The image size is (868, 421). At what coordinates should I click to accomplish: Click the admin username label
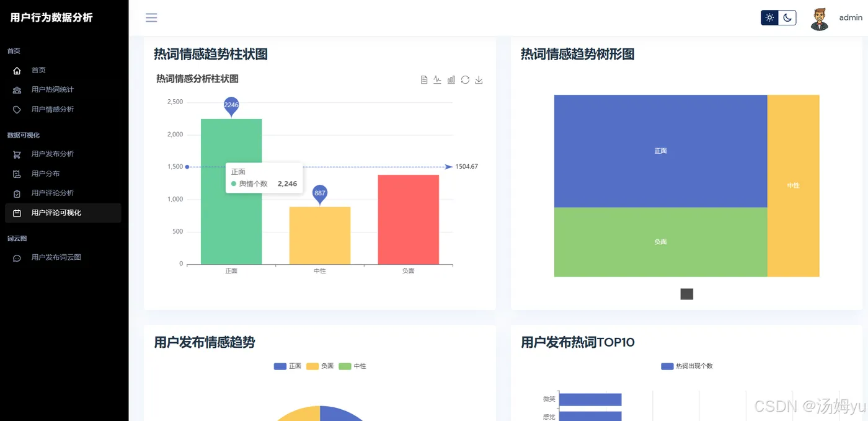pyautogui.click(x=851, y=17)
